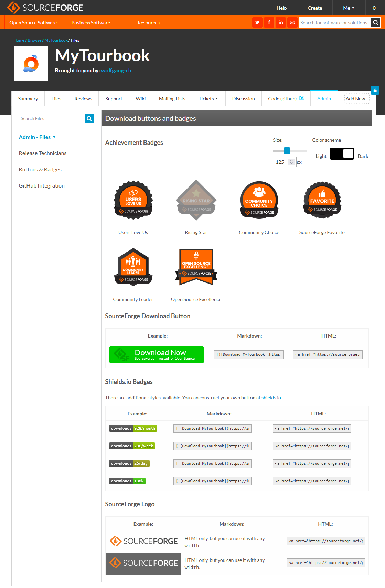The image size is (385, 588).
Task: Click the Search Files input field
Action: click(x=52, y=118)
